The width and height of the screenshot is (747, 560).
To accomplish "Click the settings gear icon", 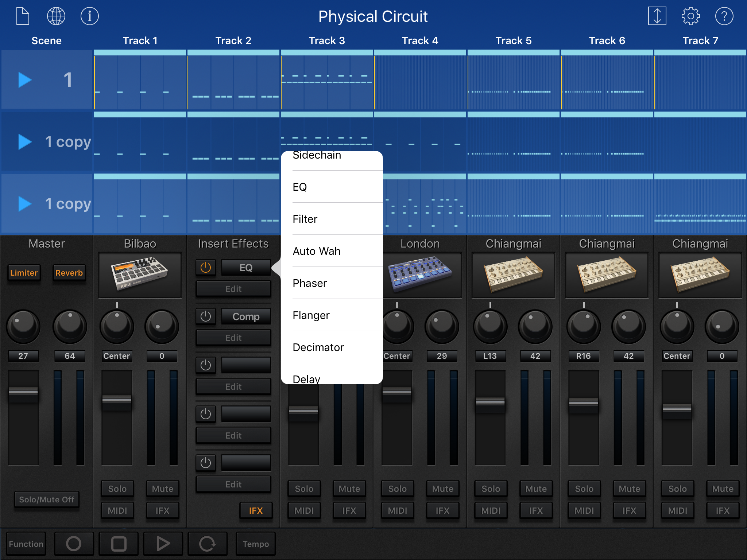I will pos(690,16).
